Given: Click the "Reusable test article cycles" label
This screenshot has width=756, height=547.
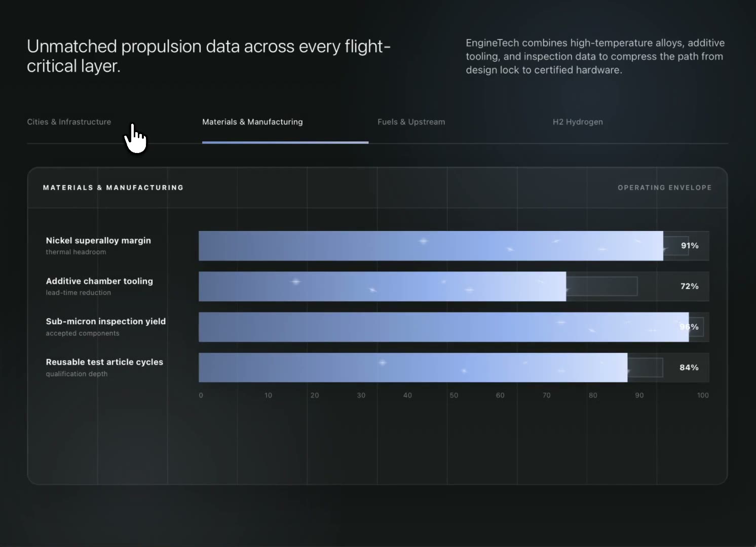Looking at the screenshot, I should click(x=104, y=362).
